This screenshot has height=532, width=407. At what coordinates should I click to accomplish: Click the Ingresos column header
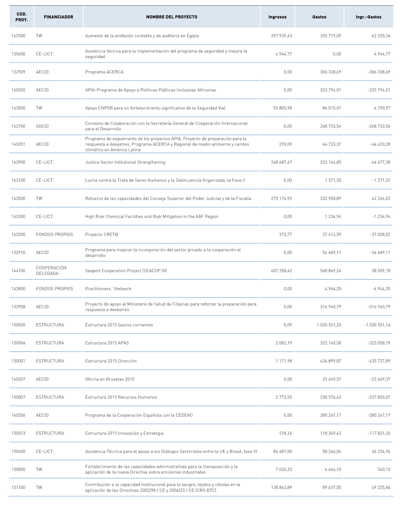tap(277, 17)
